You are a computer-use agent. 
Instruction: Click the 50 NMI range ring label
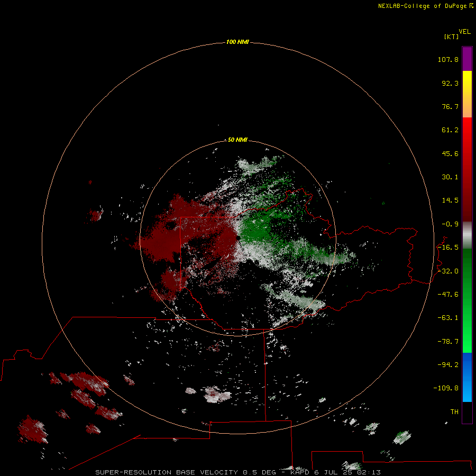[237, 140]
